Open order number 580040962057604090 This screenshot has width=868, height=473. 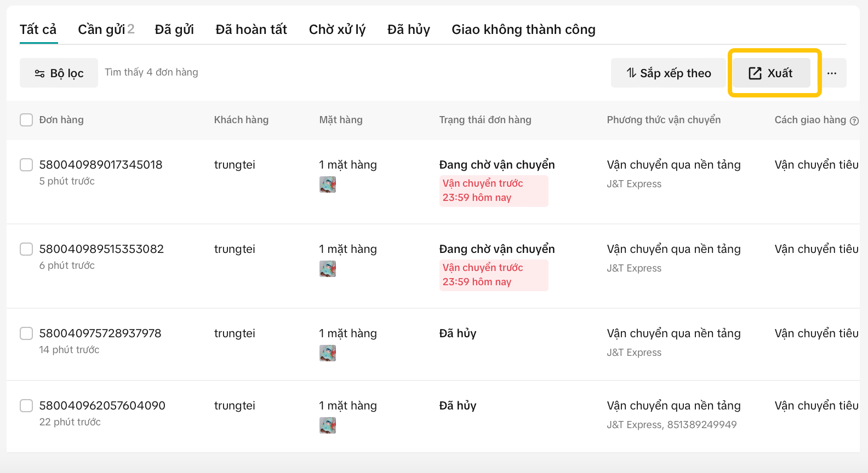tap(102, 406)
